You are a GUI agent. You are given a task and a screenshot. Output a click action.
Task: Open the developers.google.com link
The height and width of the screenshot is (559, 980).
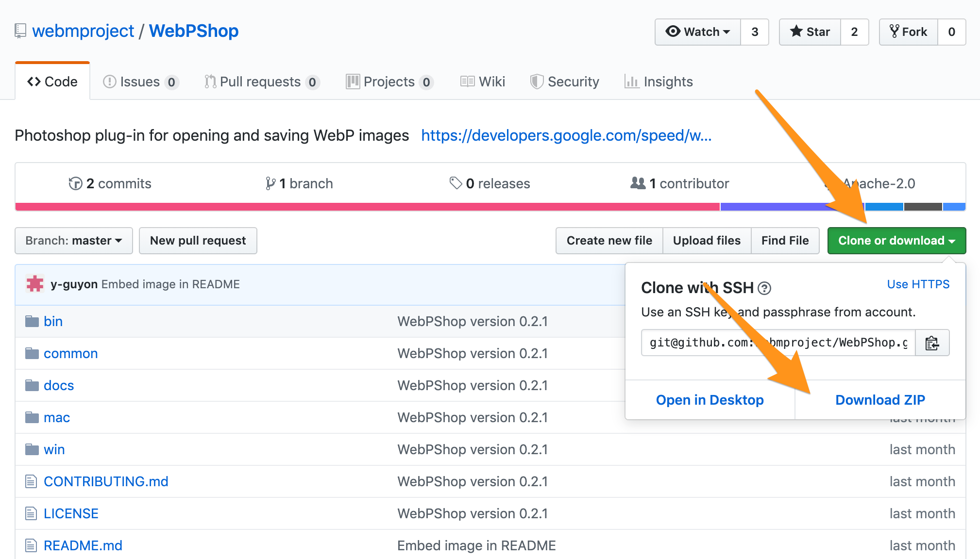point(566,135)
